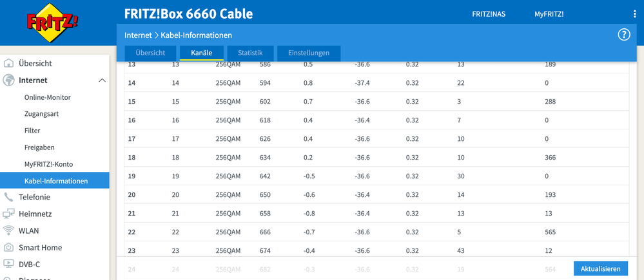
Task: Open Filter in the sidebar
Action: [32, 131]
